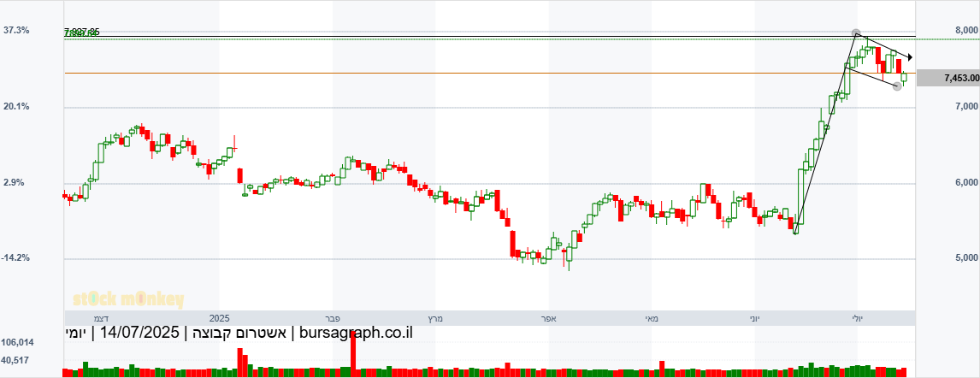Click the מאי month label on the time axis
Image resolution: width=980 pixels, height=378 pixels.
[x=652, y=318]
